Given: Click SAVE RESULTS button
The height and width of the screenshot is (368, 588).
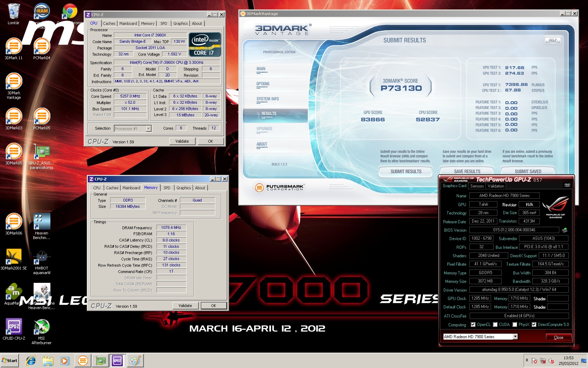Looking at the screenshot, I should coord(467,171).
